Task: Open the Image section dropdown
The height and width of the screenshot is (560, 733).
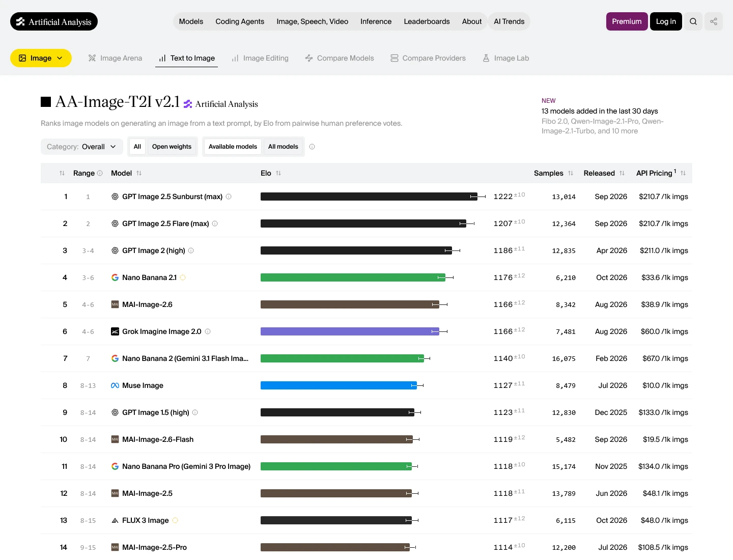Action: [41, 58]
